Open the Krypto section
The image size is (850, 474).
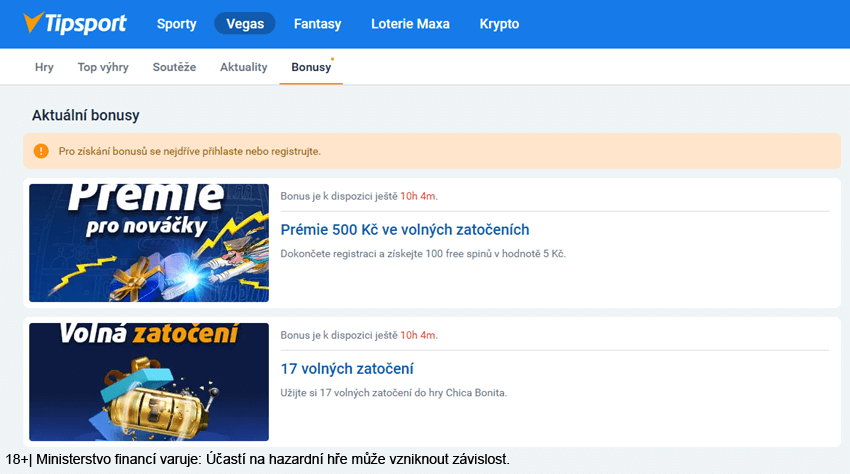point(499,24)
